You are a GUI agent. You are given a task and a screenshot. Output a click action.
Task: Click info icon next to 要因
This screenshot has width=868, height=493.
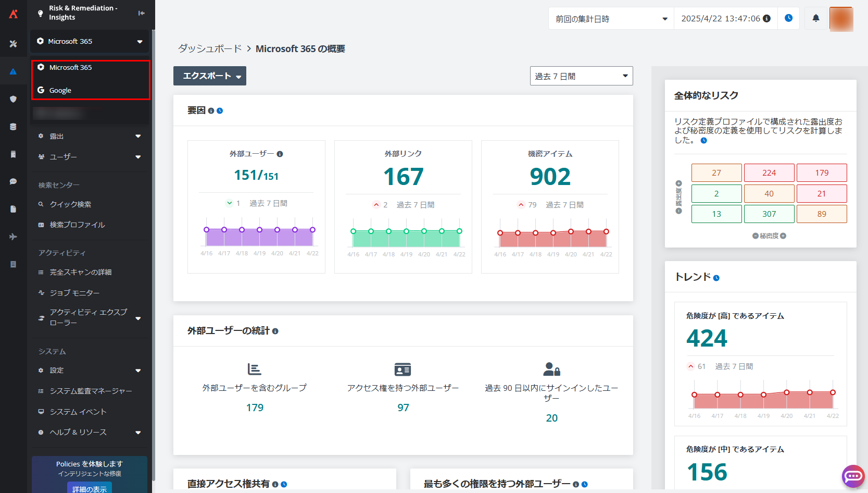click(x=211, y=111)
